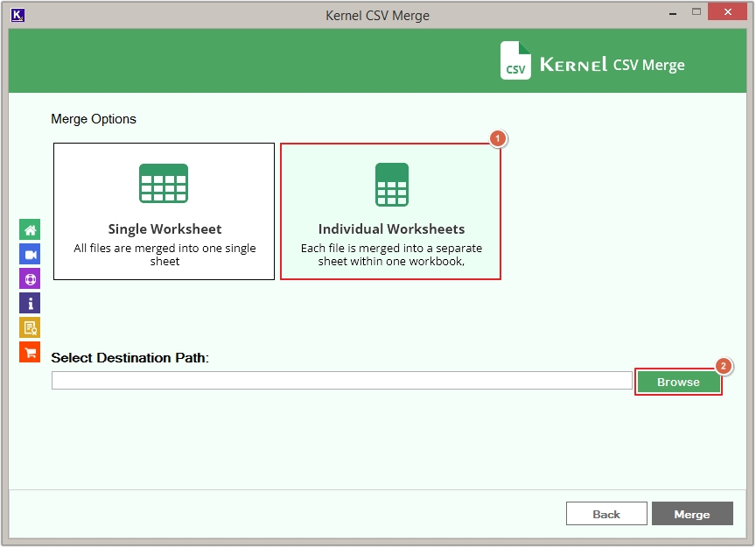Focus the destination path input field
The height and width of the screenshot is (548, 756).
(342, 381)
